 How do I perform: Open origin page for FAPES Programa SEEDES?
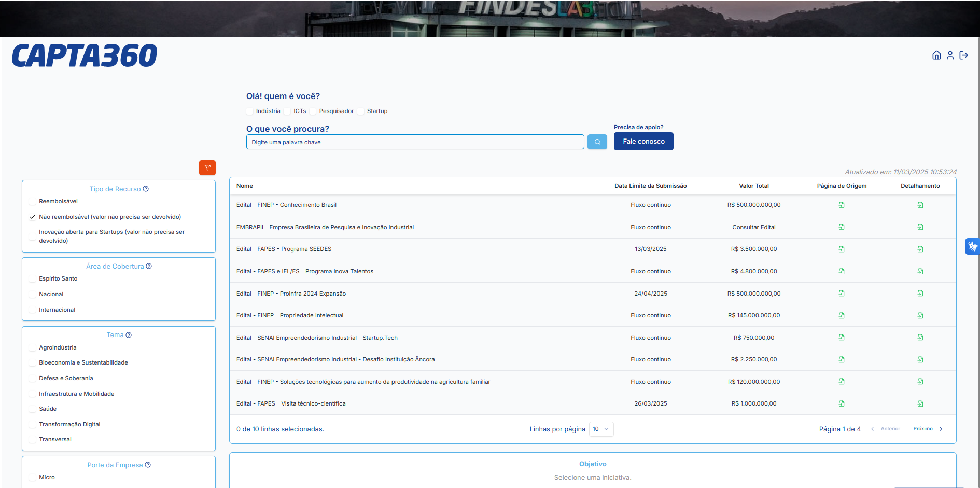(842, 249)
